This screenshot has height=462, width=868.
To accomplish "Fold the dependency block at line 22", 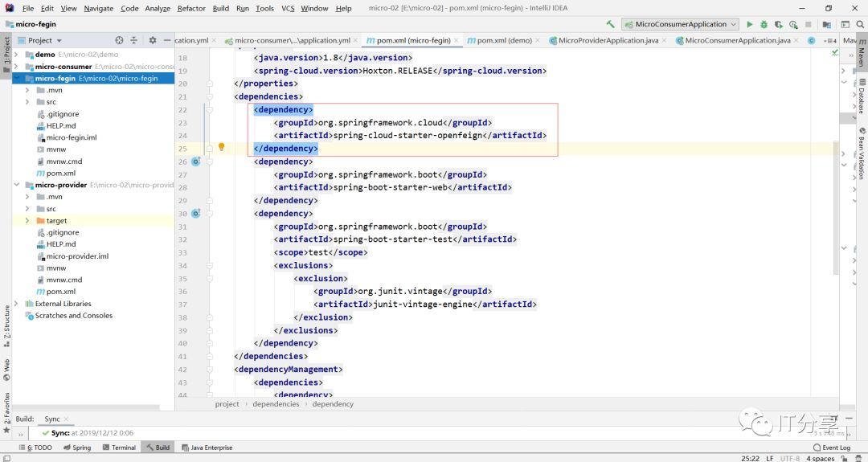I will click(x=210, y=109).
